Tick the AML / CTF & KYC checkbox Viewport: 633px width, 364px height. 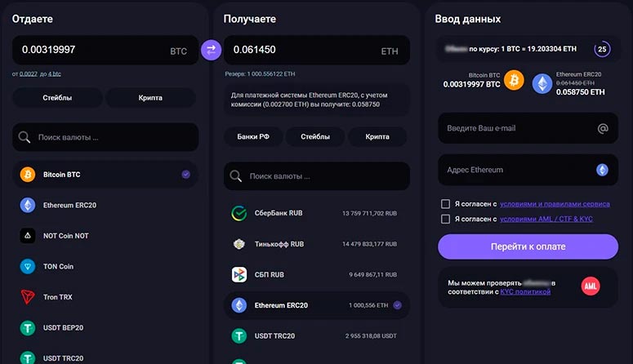coord(445,219)
